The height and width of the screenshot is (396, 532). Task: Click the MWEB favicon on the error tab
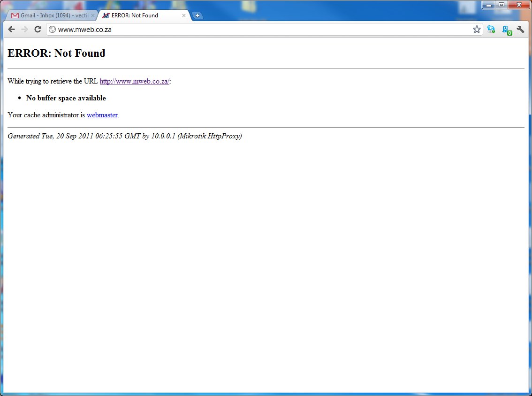106,15
